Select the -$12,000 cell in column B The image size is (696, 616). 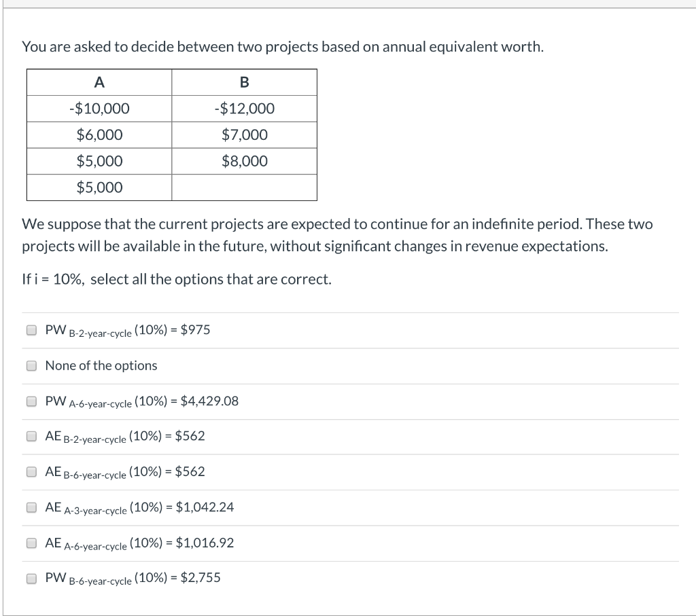pyautogui.click(x=245, y=109)
